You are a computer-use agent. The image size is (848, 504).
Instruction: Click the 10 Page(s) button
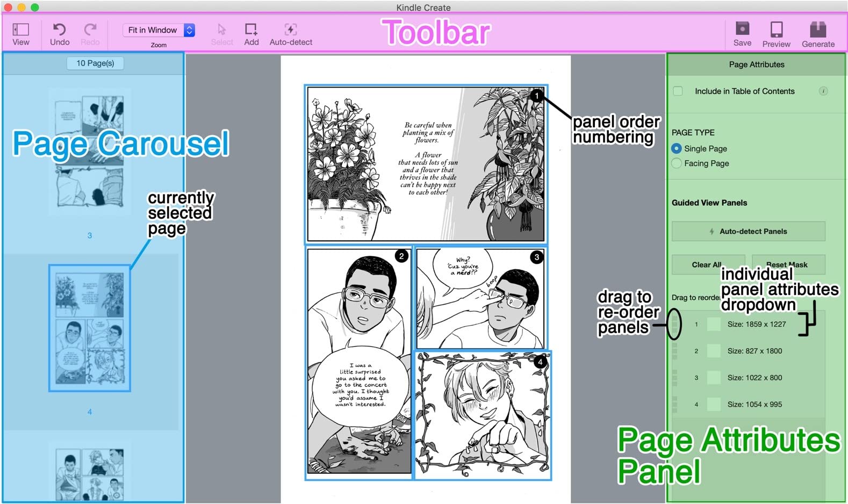point(95,63)
